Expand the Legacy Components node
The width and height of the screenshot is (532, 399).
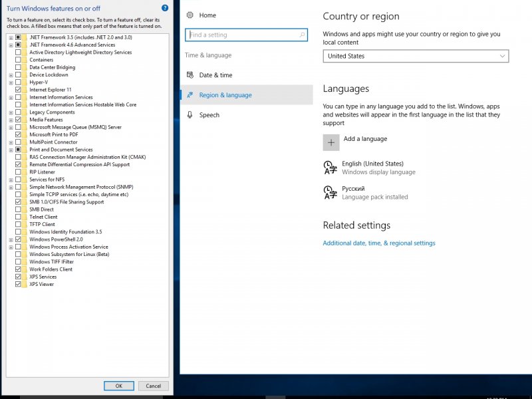(11, 112)
